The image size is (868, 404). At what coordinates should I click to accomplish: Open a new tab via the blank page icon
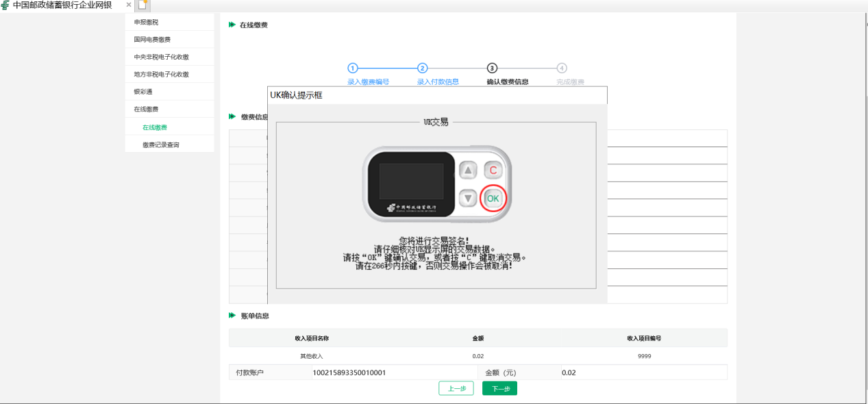[142, 5]
